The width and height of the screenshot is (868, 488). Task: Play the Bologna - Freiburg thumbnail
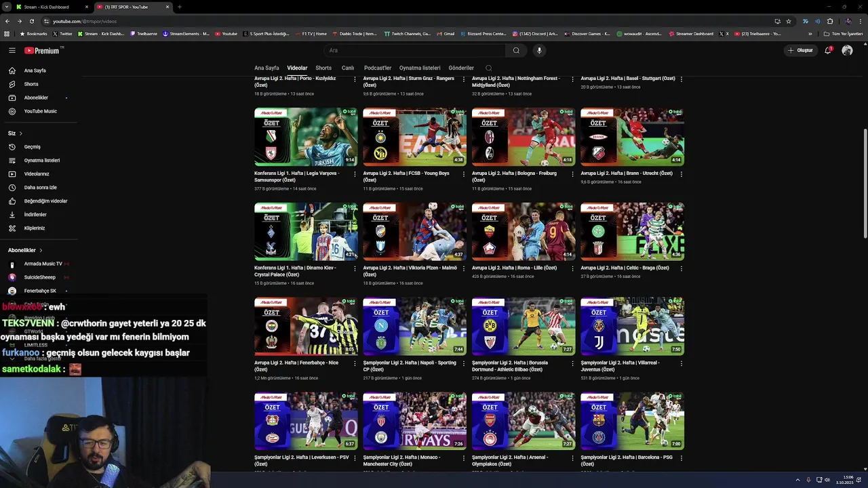pos(524,137)
